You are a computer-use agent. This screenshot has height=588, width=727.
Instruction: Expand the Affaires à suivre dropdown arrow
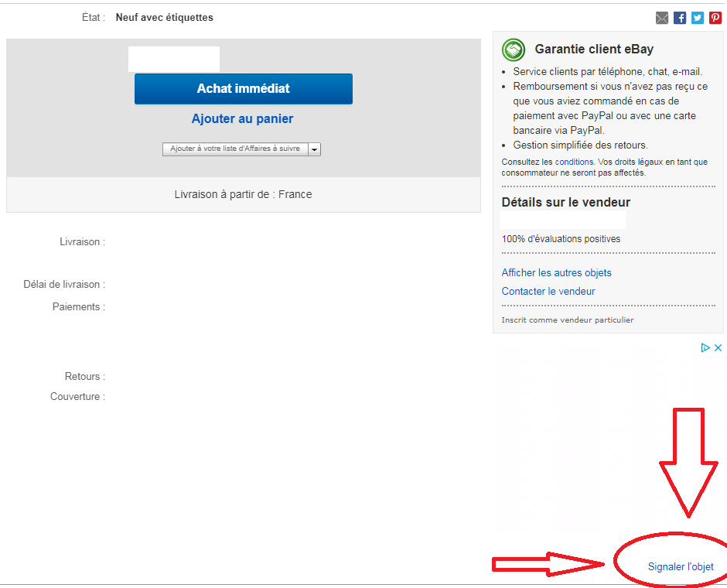pos(315,149)
